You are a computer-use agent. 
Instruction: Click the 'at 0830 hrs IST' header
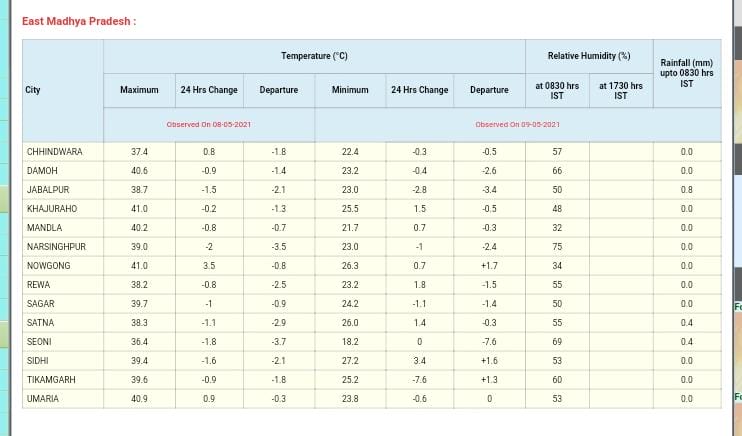click(557, 90)
